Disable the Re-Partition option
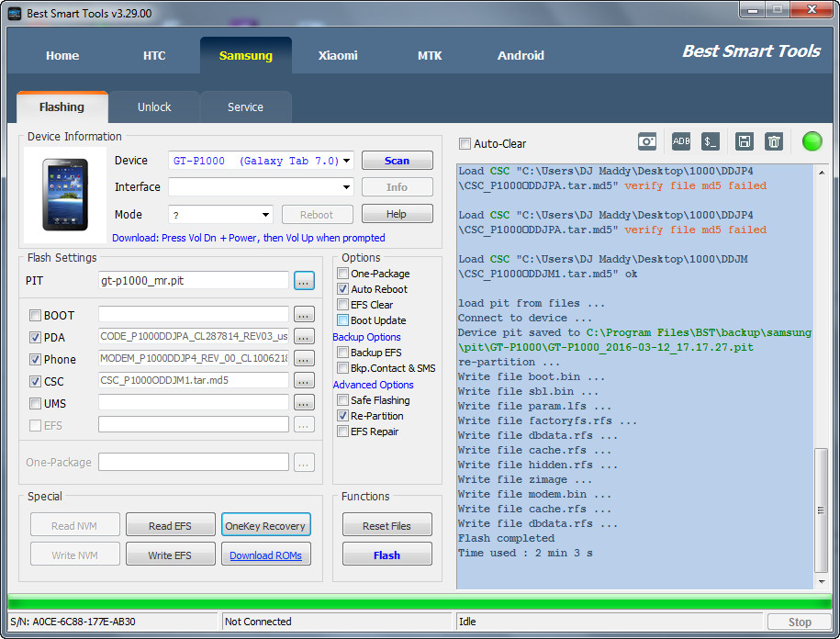Viewport: 840px width, 639px height. click(342, 416)
